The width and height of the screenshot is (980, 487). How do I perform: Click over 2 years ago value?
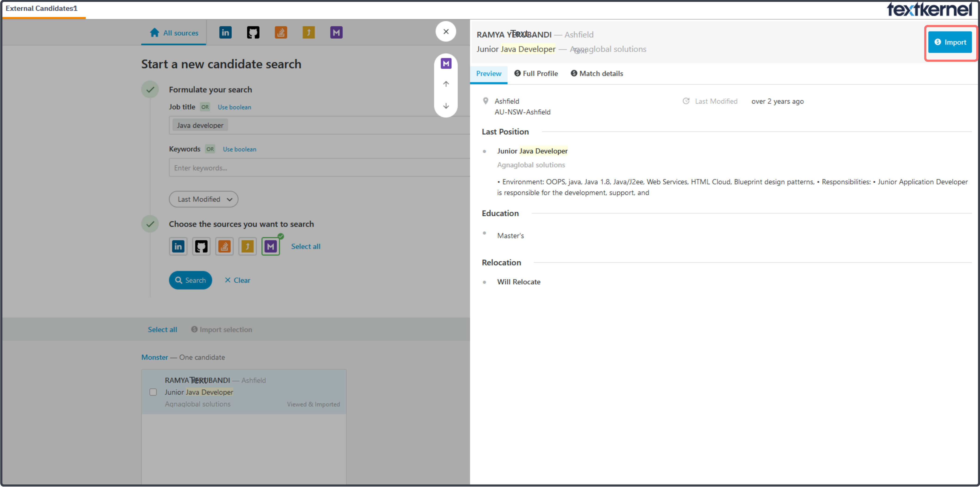[777, 102]
